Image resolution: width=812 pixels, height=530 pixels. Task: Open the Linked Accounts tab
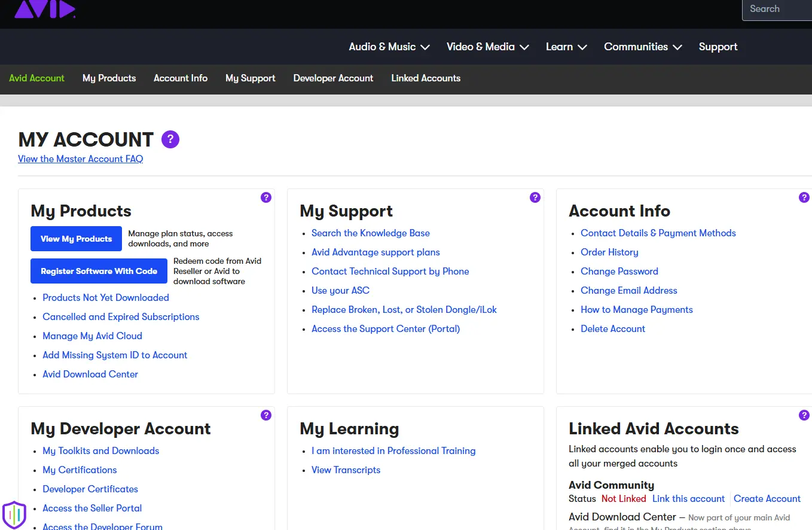[426, 78]
